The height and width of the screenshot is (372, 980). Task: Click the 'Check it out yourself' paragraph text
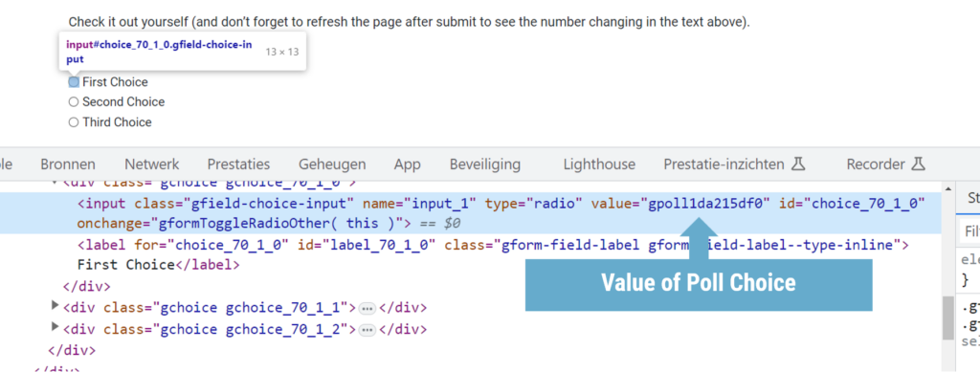click(x=409, y=22)
